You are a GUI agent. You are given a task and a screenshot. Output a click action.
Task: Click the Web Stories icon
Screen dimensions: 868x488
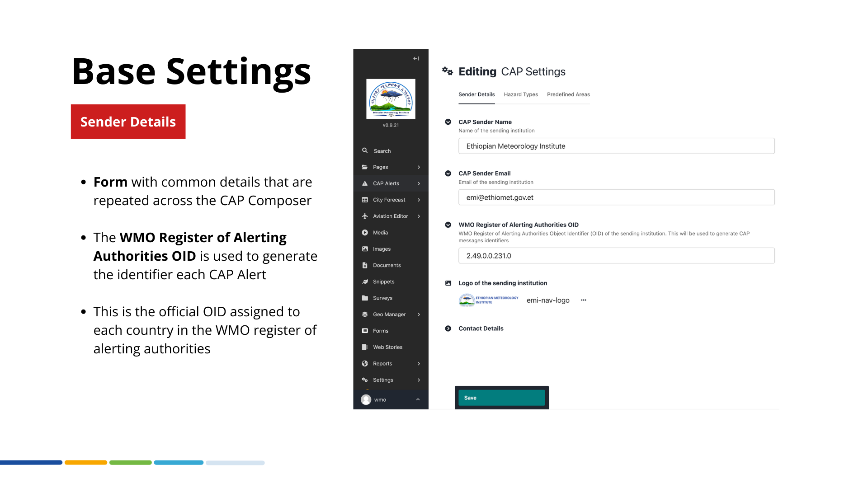pos(365,347)
